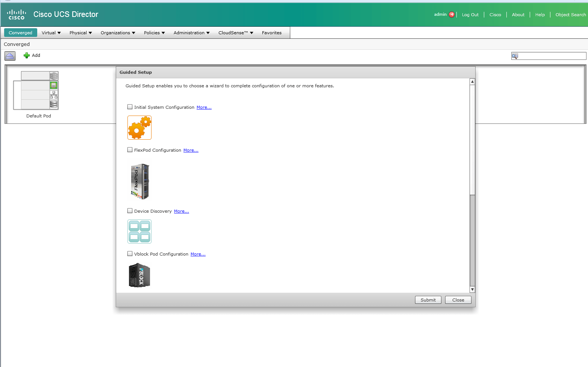Open the Physical menu dropdown

click(x=80, y=33)
